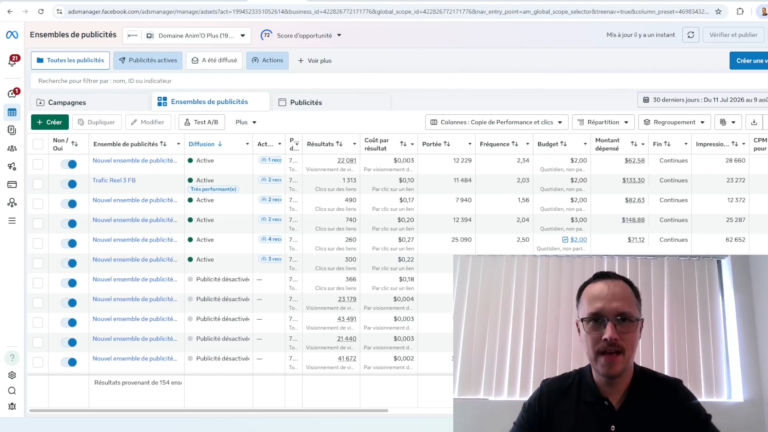Open the Colonnes column preset dropdown
This screenshot has width=768, height=432.
[496, 122]
